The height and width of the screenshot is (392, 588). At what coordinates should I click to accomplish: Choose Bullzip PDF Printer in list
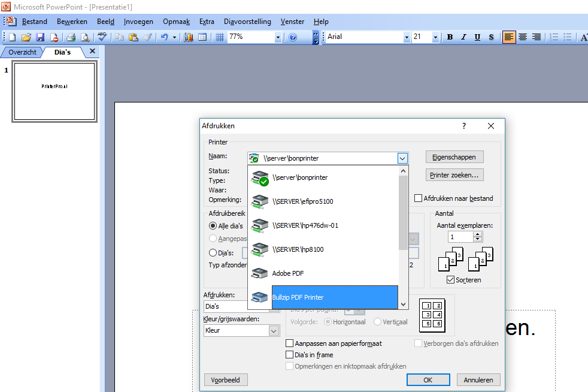pos(323,297)
